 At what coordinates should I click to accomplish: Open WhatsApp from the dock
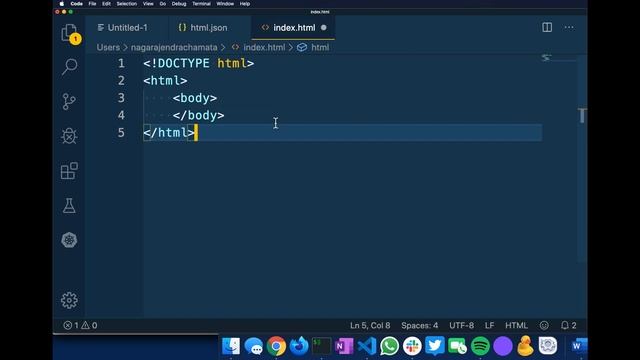(389, 346)
